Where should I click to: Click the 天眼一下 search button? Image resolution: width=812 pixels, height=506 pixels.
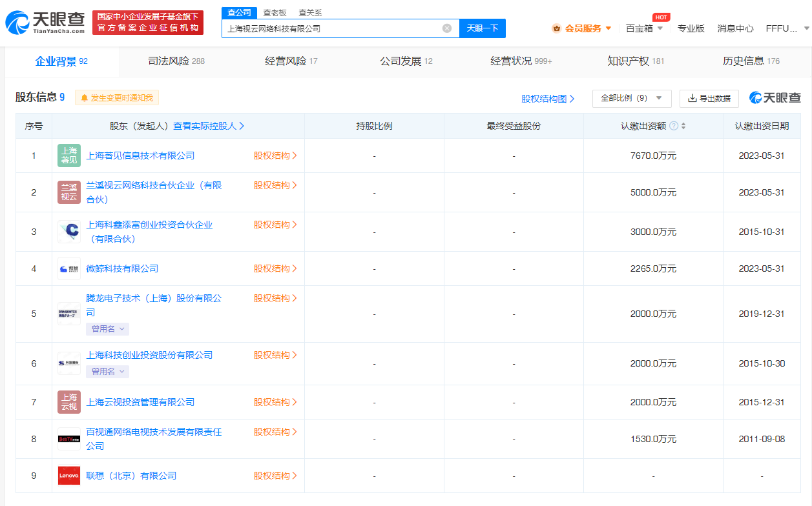[483, 28]
